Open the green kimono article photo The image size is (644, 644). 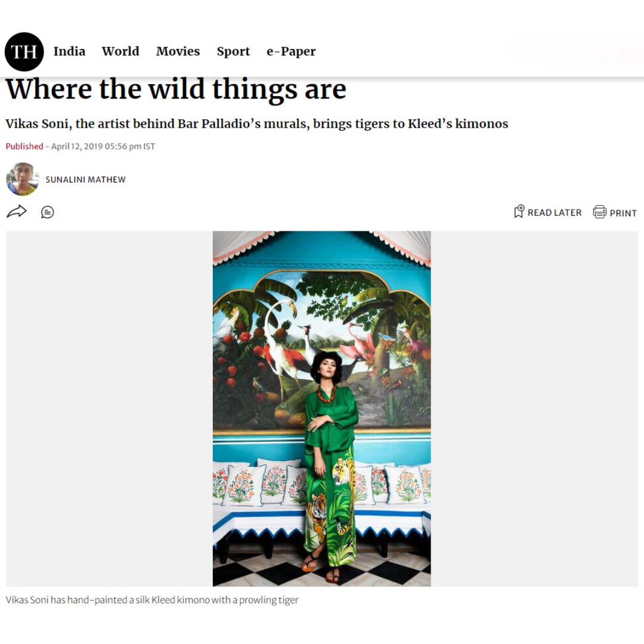click(x=321, y=408)
